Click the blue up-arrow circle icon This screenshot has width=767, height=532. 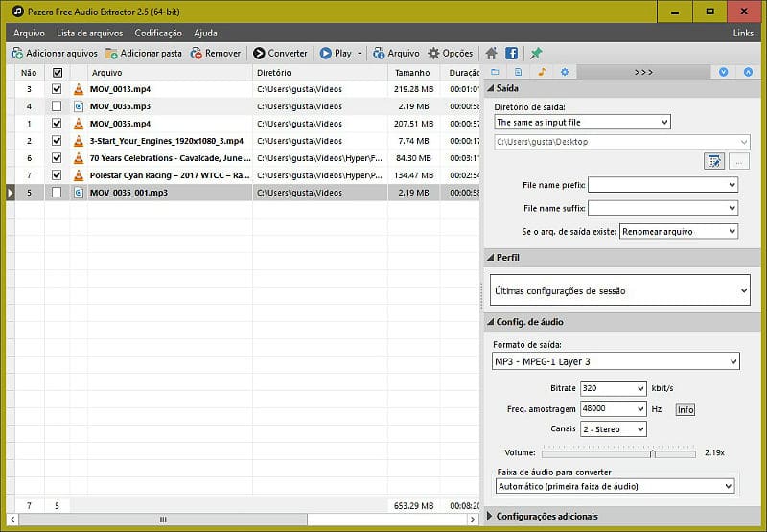pos(748,72)
